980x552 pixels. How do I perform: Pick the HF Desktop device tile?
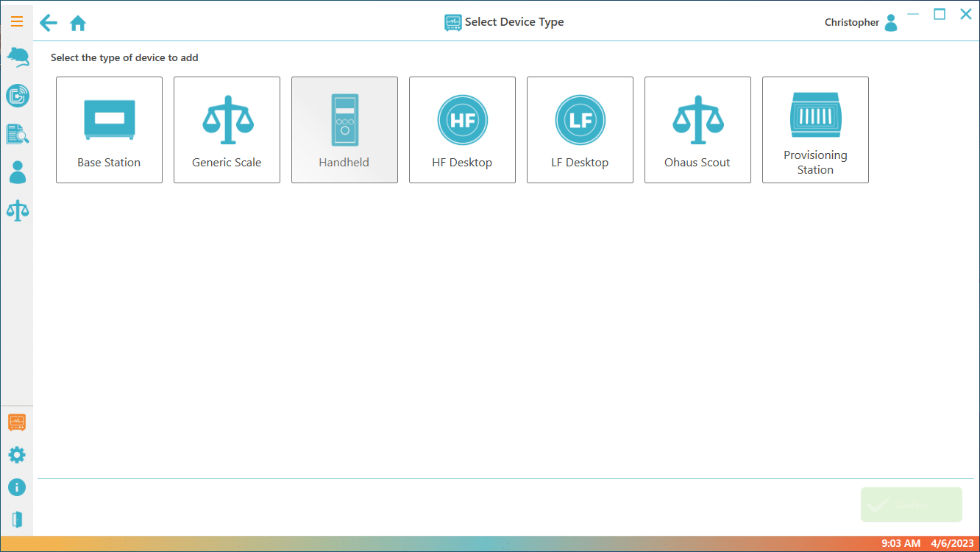[462, 130]
